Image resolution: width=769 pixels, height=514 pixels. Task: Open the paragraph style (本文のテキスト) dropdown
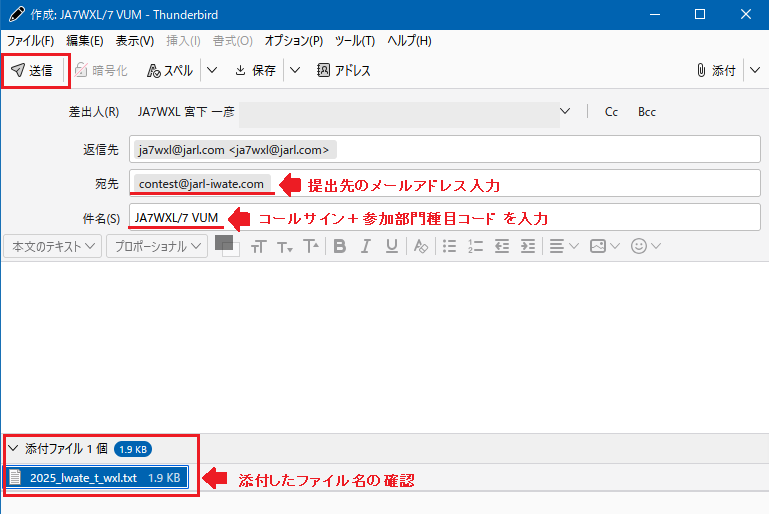(x=53, y=246)
